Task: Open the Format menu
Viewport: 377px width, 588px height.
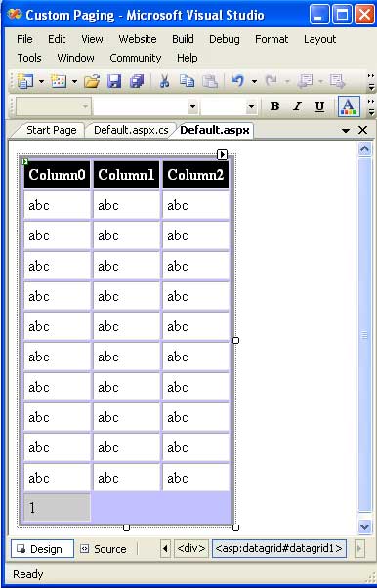Action: tap(272, 39)
